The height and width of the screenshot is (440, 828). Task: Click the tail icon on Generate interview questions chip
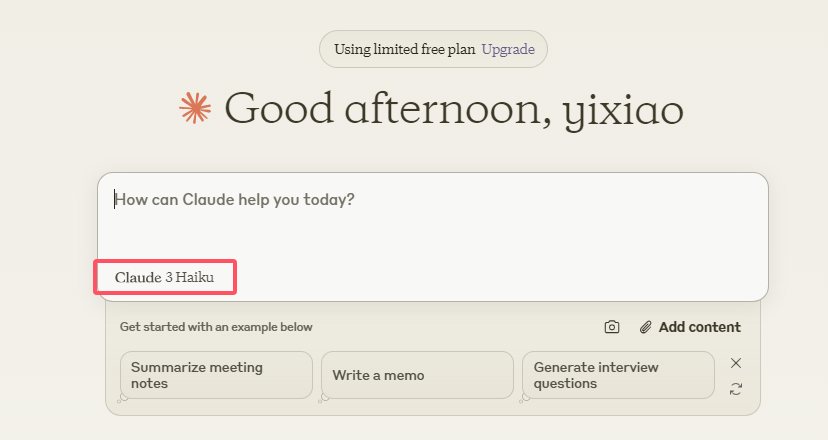pyautogui.click(x=526, y=398)
